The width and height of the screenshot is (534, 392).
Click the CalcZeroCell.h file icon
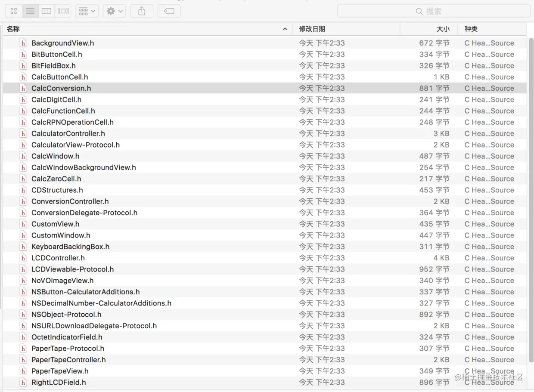pos(23,179)
